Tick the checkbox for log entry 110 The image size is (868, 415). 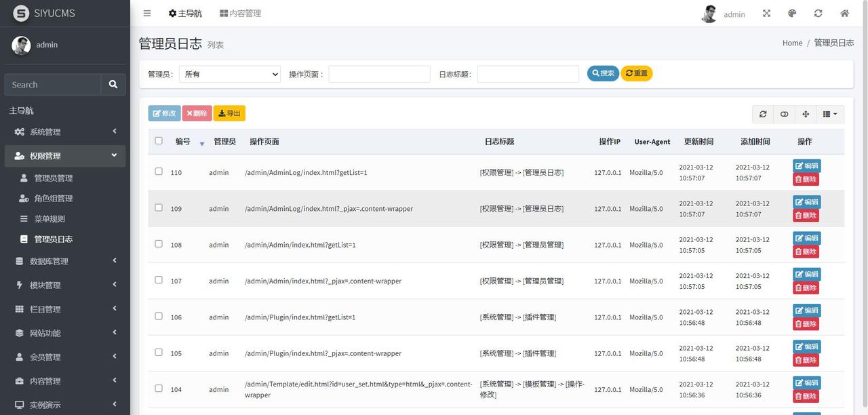point(158,172)
